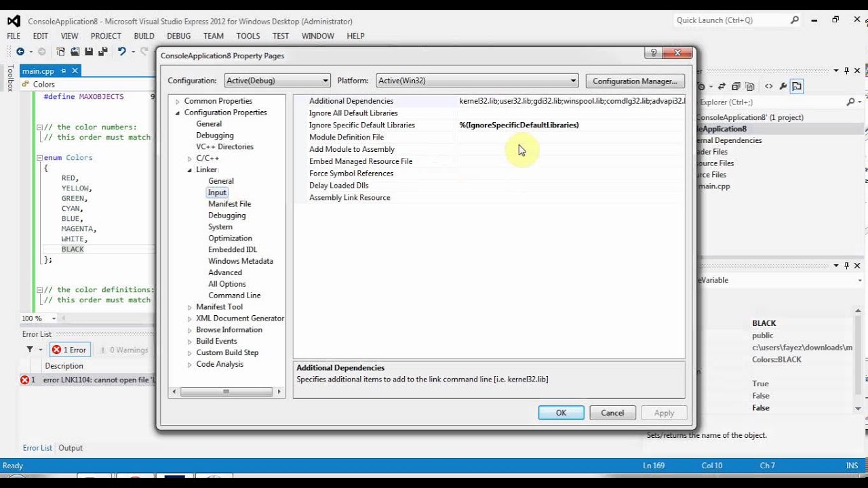
Task: Select the System tree item under Linker
Action: pos(220,227)
